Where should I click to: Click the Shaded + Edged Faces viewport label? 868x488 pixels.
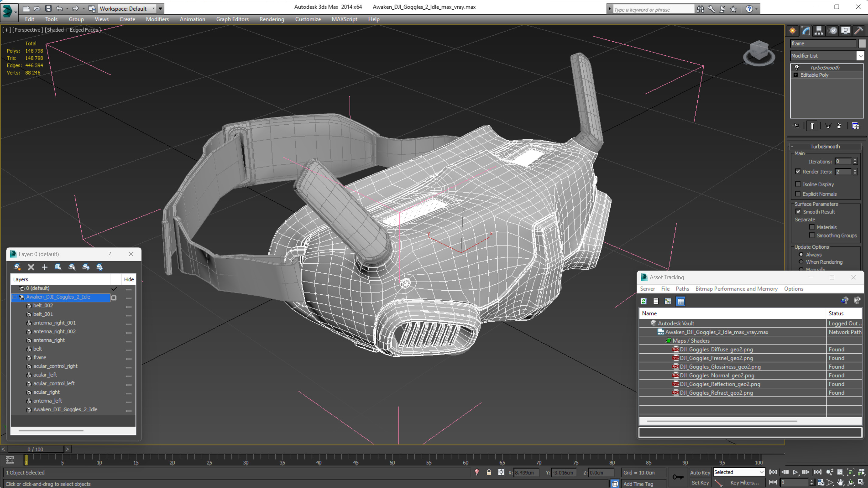(x=72, y=29)
